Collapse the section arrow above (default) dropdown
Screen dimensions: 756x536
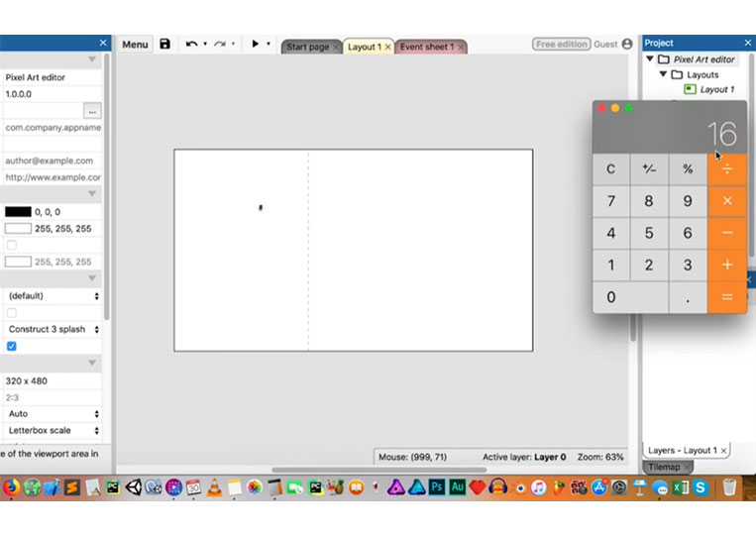91,278
